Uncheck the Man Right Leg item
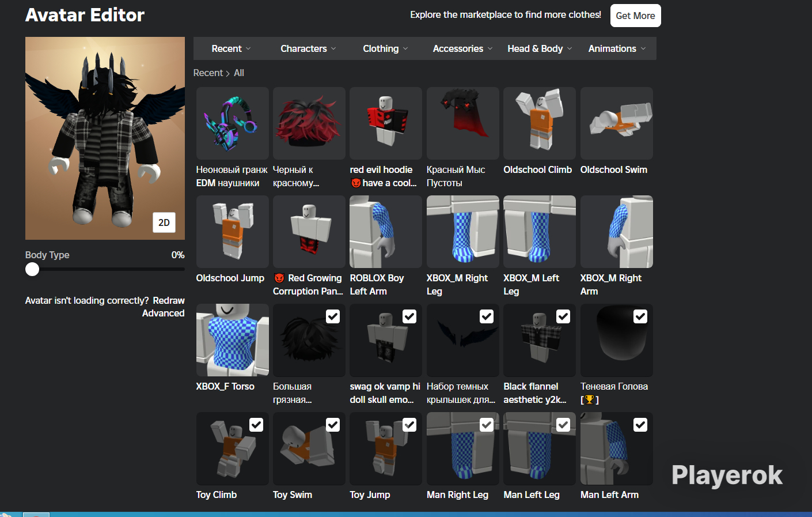 pyautogui.click(x=487, y=425)
